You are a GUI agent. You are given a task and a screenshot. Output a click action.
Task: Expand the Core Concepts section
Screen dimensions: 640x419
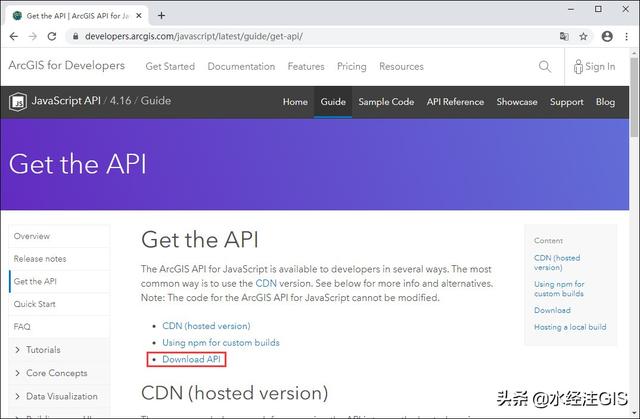[x=17, y=373]
